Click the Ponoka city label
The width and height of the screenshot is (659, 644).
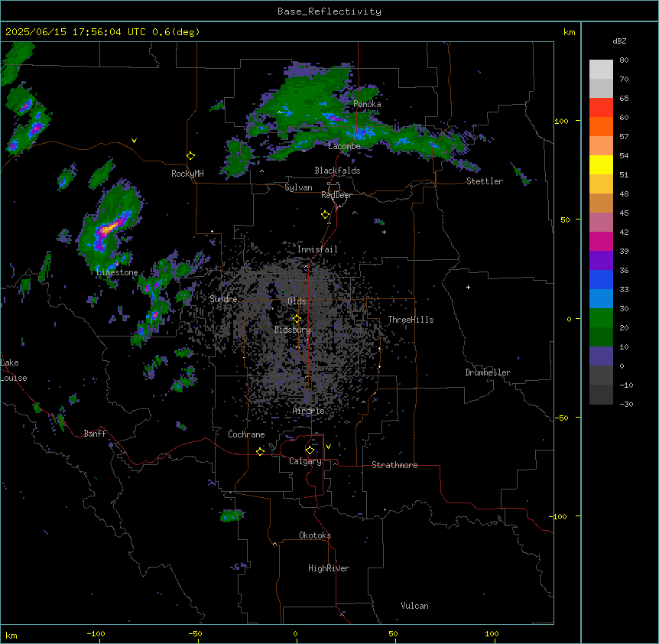point(367,104)
